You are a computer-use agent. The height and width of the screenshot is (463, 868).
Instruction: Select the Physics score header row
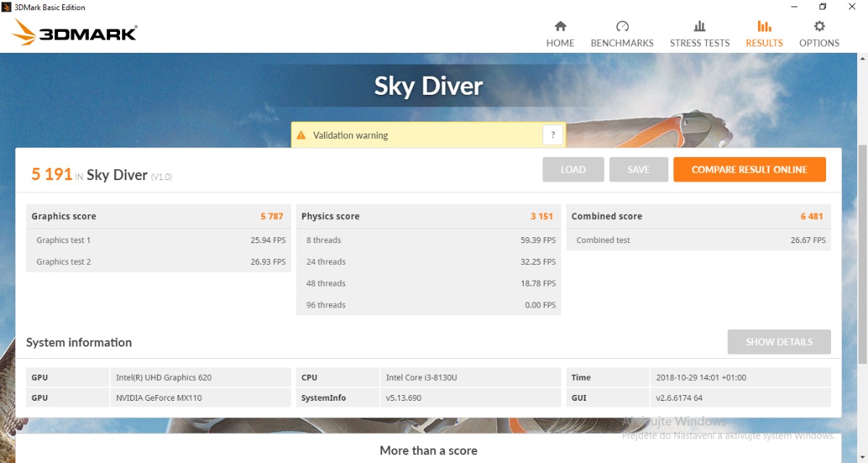(x=427, y=216)
